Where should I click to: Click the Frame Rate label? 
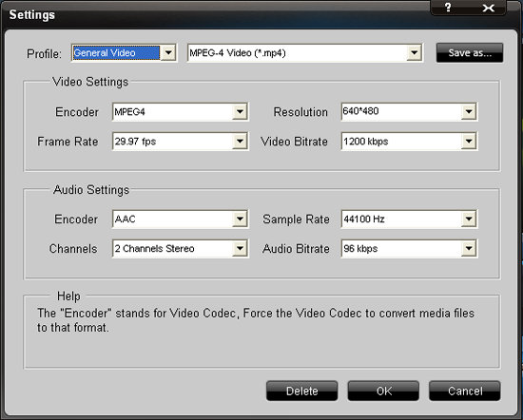(68, 142)
